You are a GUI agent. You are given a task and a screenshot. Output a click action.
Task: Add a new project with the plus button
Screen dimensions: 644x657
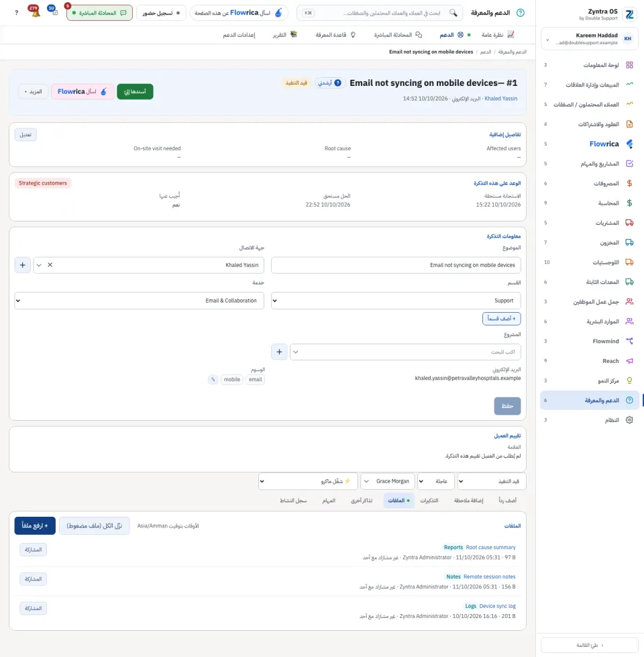(279, 352)
